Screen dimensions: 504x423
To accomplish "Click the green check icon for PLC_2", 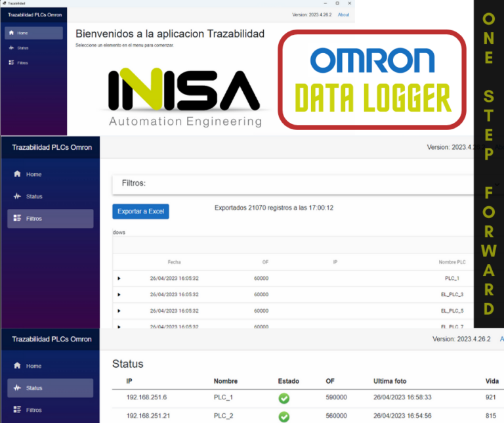I will tap(283, 416).
